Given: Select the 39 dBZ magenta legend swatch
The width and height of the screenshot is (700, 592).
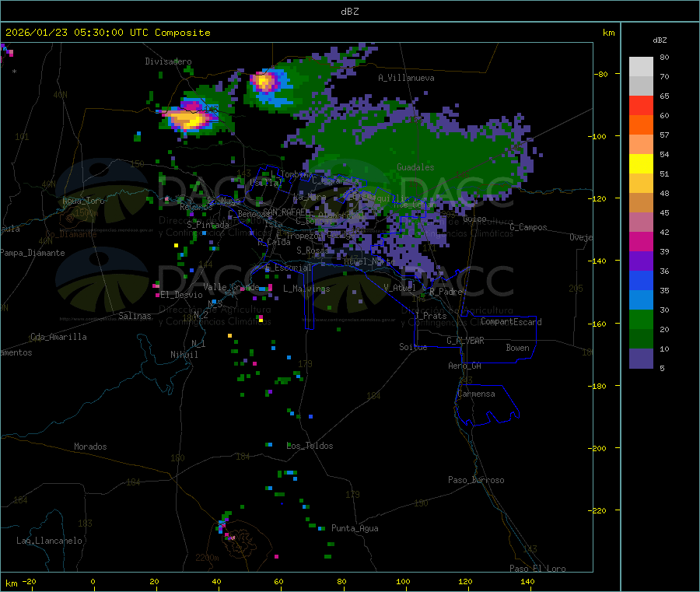Looking at the screenshot, I should click(641, 241).
